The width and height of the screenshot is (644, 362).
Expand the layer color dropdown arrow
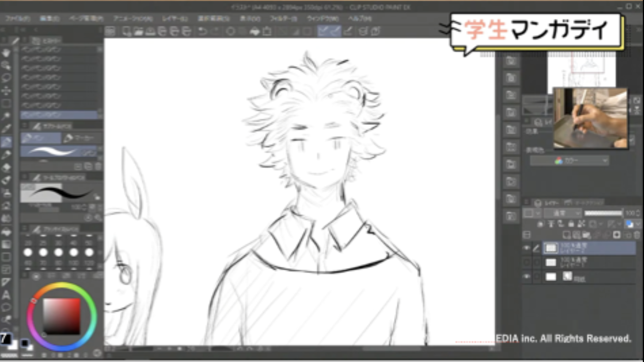pyautogui.click(x=638, y=225)
